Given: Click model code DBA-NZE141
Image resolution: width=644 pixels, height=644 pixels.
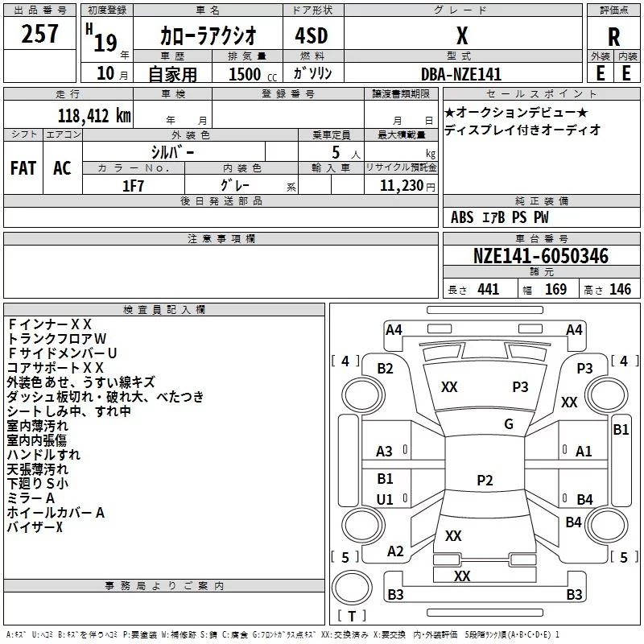Looking at the screenshot, I should pos(461,74).
